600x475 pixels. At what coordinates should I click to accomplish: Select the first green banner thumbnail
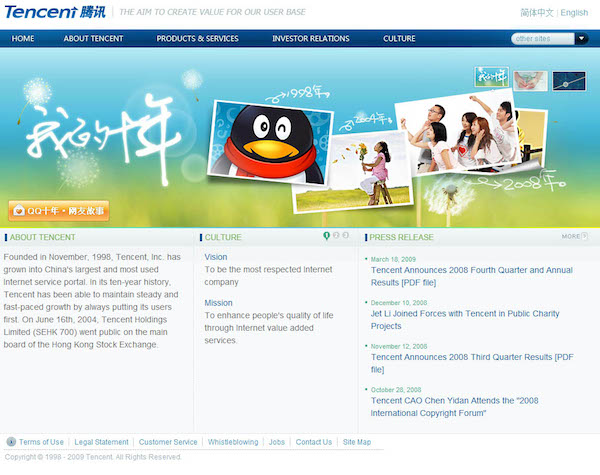coord(491,79)
